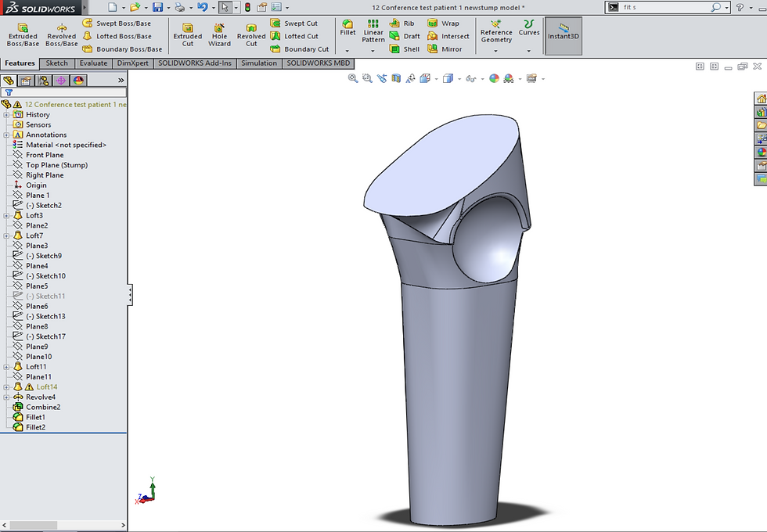The image size is (767, 532).
Task: Select the Extruded Boss/Base tool
Action: (x=23, y=34)
